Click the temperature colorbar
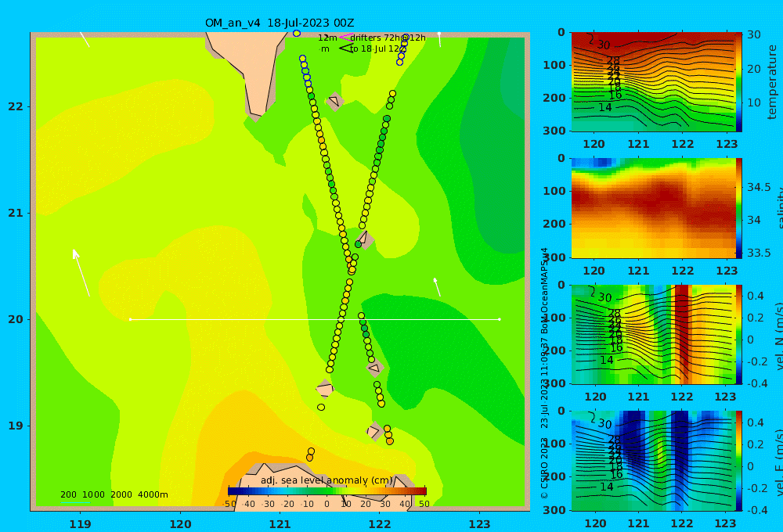Viewport: 783px width, 532px height. click(x=738, y=82)
